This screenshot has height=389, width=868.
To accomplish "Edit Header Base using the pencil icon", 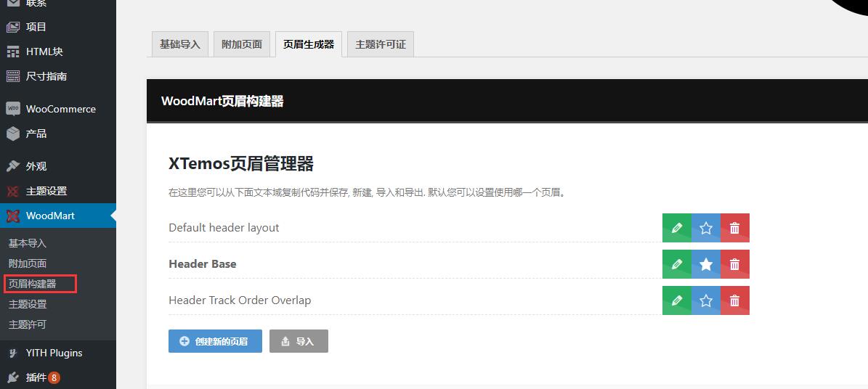I will click(676, 264).
